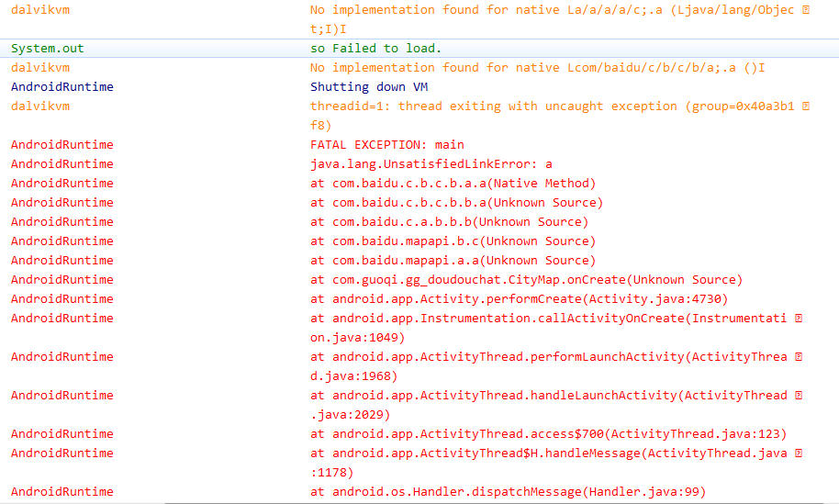
Task: Click dalvikvm tag beside 'threadid=1' message
Action: 40,106
